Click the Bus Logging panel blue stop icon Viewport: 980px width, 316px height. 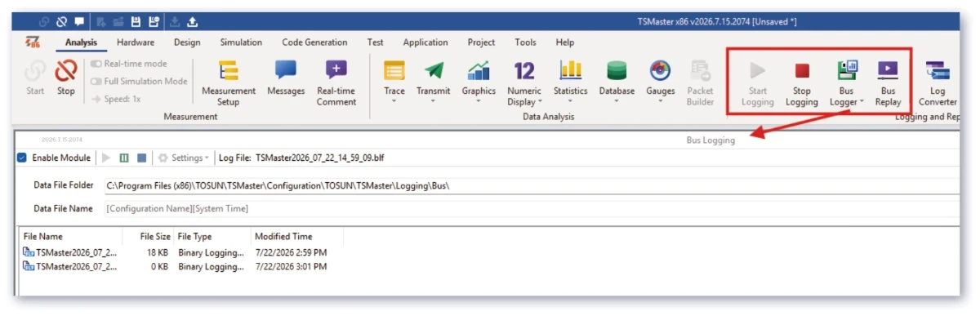(x=141, y=158)
